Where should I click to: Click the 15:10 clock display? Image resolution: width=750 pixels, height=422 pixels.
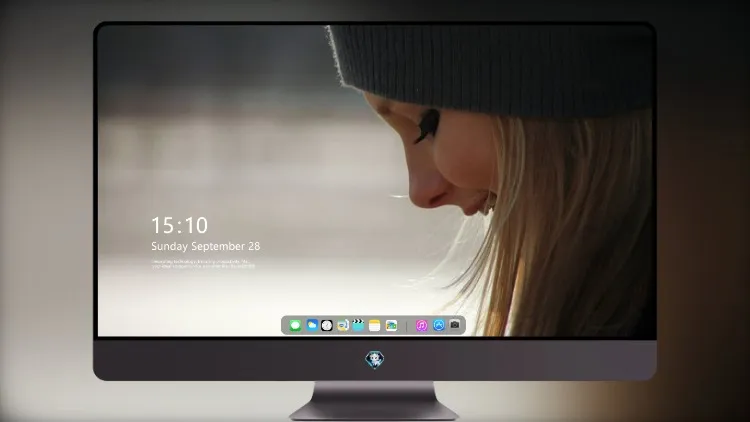[x=179, y=225]
